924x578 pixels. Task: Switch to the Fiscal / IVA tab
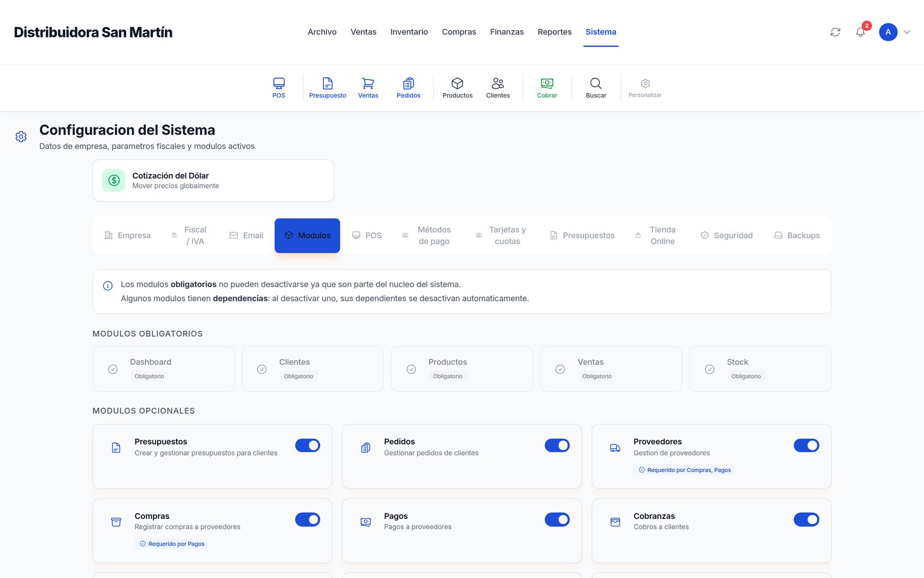coord(189,235)
